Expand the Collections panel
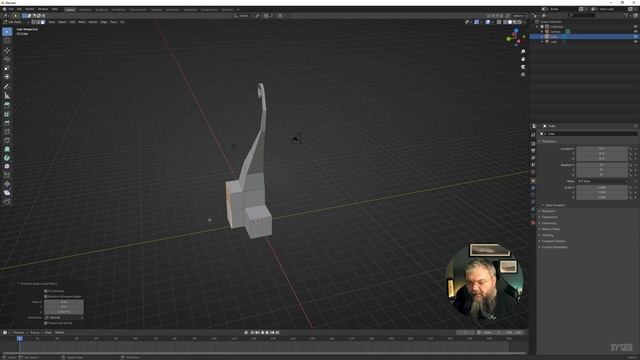 pos(549,217)
